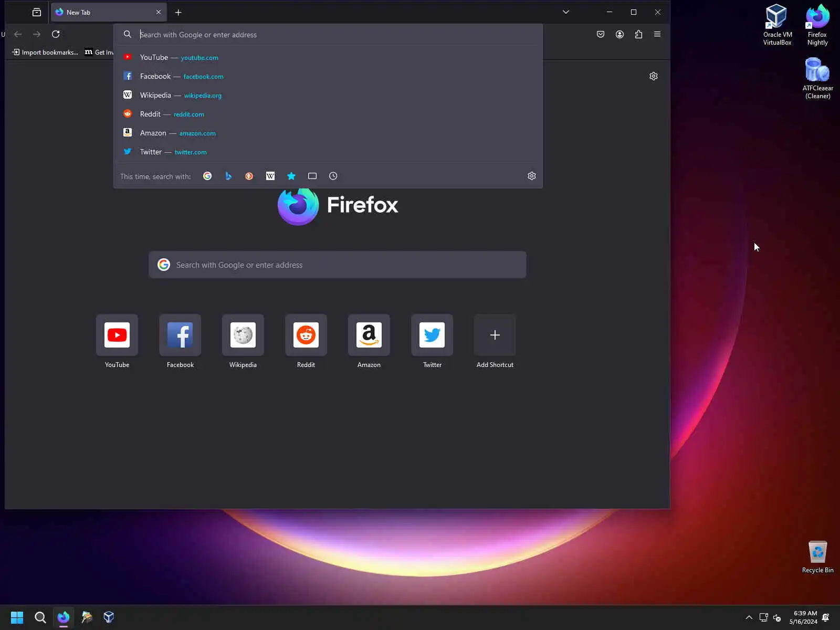
Task: Click Firefox Nightly in the taskbar
Action: (x=64, y=617)
